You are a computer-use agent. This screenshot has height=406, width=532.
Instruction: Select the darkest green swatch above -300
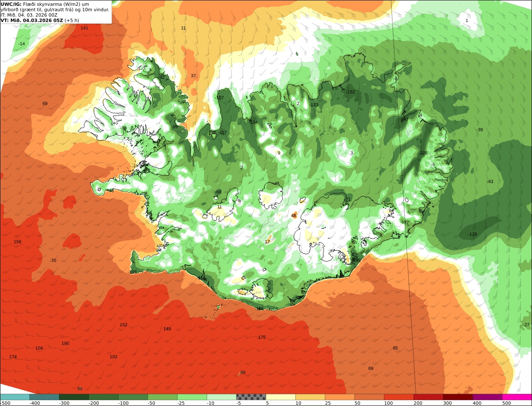coord(74,397)
